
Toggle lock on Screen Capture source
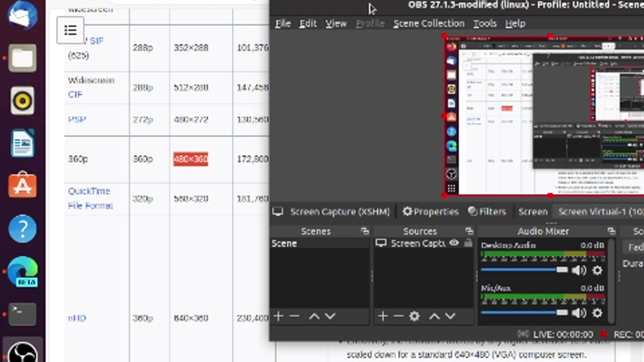(x=468, y=243)
